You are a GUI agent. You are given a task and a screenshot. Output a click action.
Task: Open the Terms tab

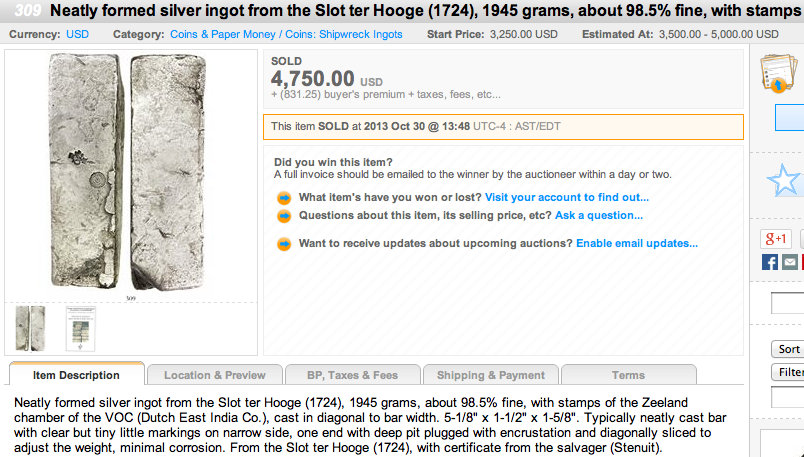coord(628,375)
